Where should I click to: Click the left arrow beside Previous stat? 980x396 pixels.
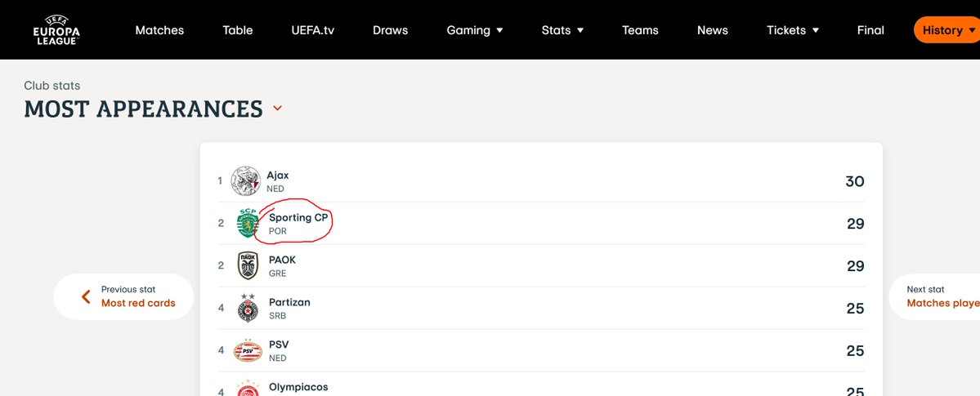86,296
